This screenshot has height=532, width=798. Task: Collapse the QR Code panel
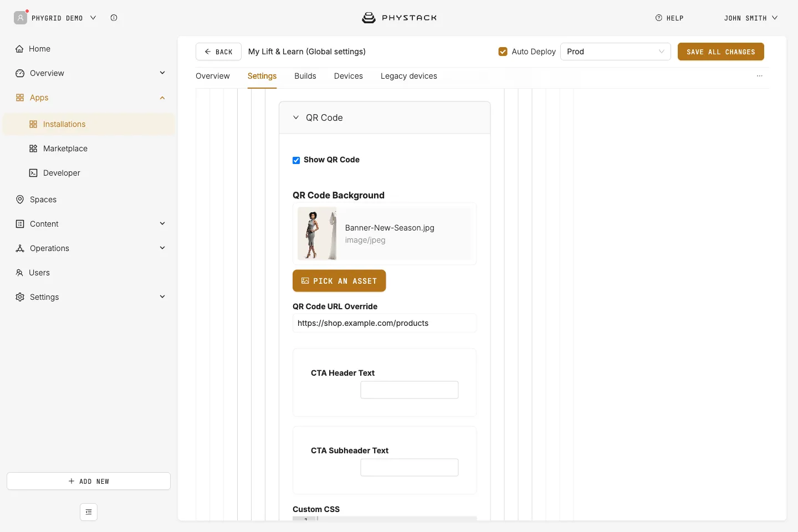[296, 117]
